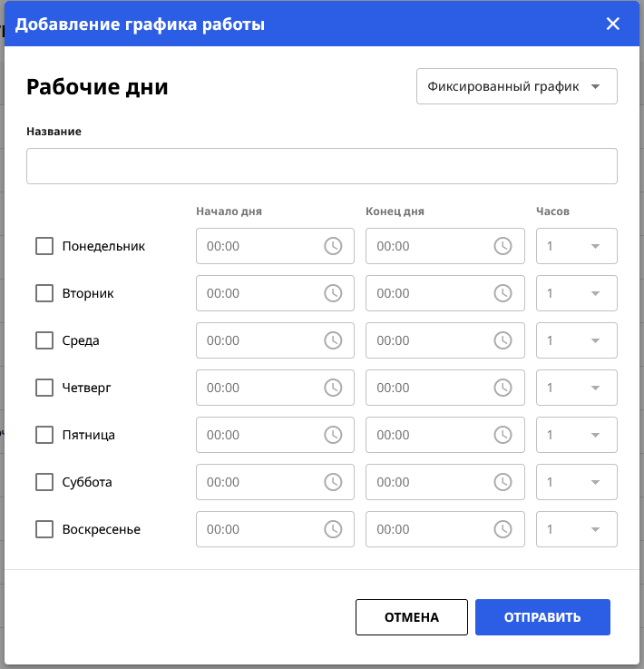Open hours dropdown in the Четверг row

tap(577, 388)
